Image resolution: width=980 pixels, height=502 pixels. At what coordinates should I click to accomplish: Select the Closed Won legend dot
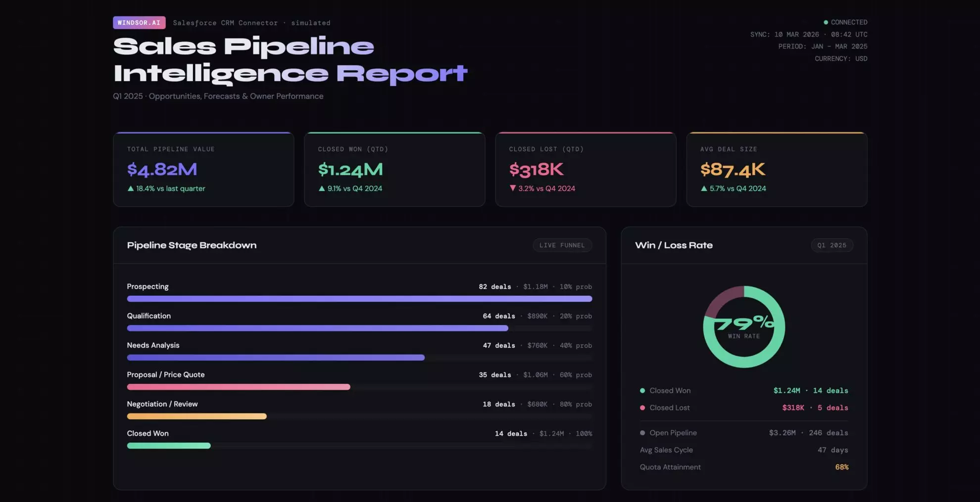click(x=642, y=390)
